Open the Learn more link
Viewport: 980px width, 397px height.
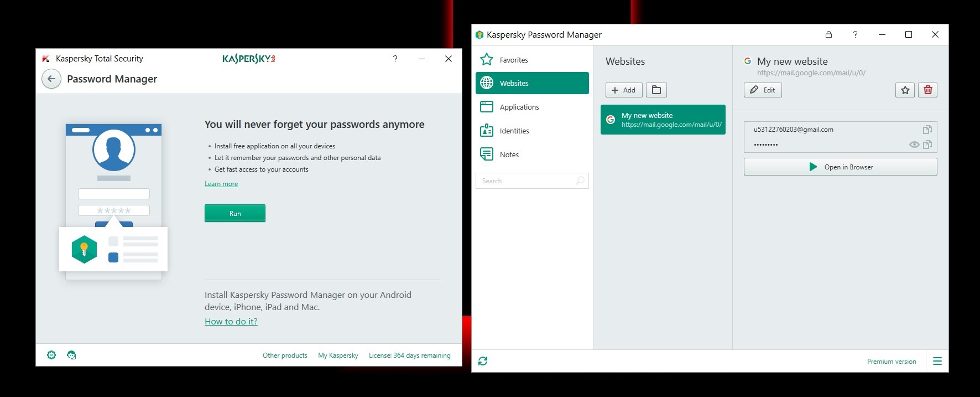click(x=221, y=184)
